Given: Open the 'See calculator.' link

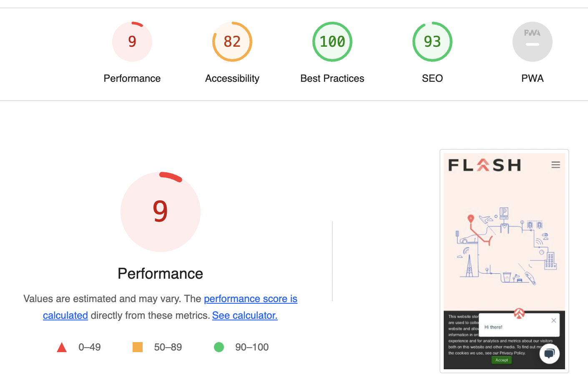Looking at the screenshot, I should (x=245, y=315).
